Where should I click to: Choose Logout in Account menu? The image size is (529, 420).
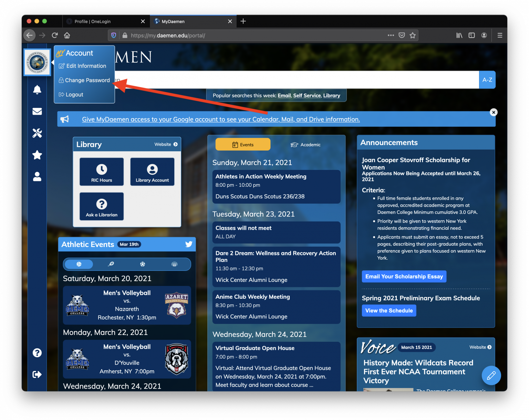click(71, 94)
